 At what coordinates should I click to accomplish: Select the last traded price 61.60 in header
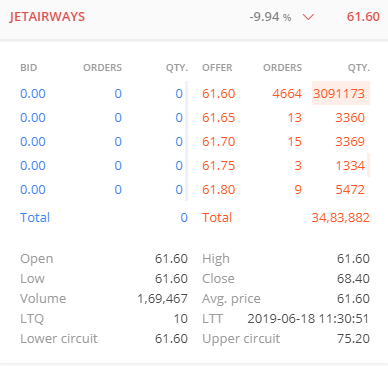click(x=363, y=17)
